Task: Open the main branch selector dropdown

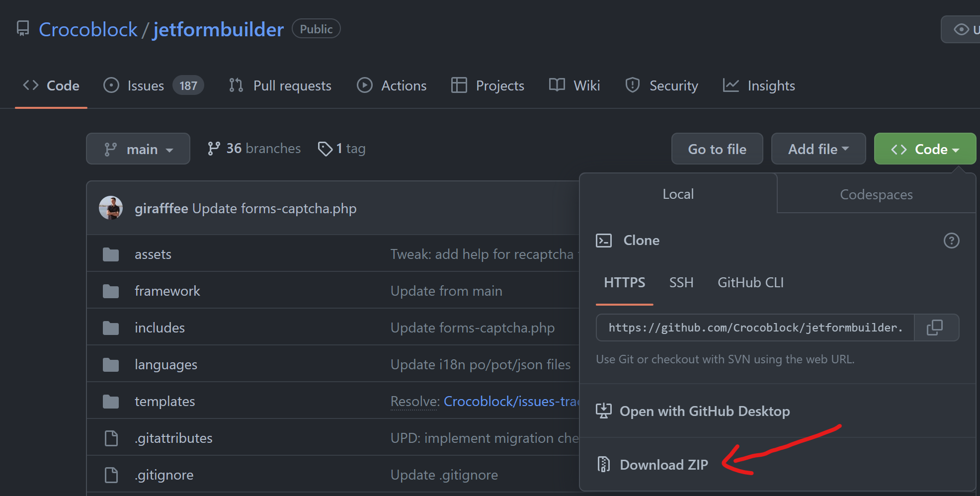Action: tap(138, 148)
